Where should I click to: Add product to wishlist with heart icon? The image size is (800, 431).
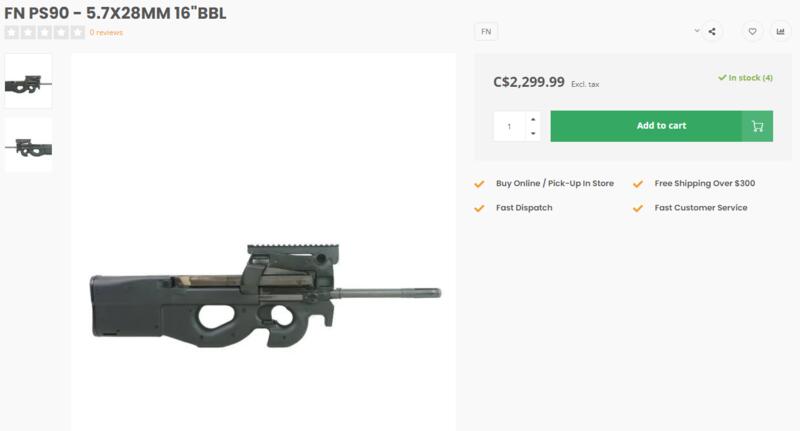[x=752, y=31]
